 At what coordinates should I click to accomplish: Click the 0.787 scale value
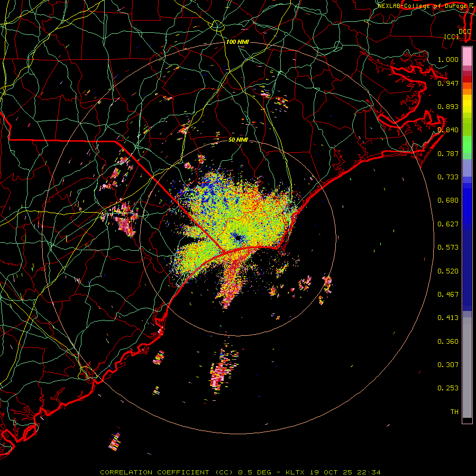(x=448, y=153)
